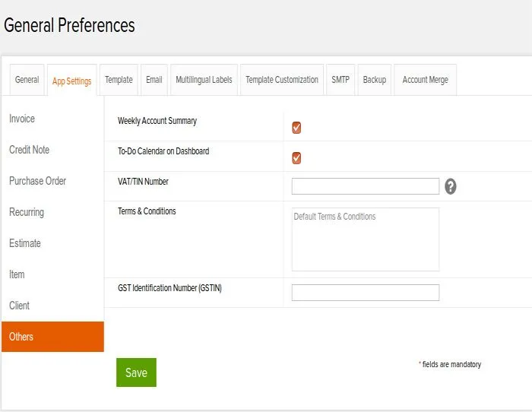Click the Terms & Conditions label
532x412 pixels.
147,211
